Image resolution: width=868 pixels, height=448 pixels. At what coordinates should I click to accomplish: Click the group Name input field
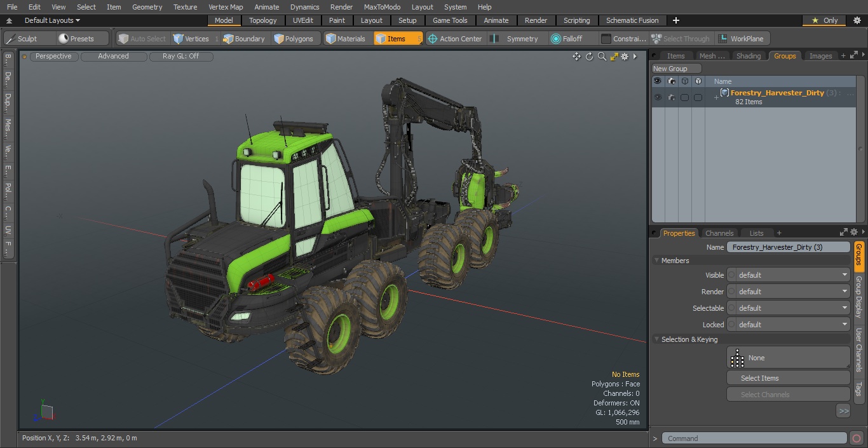coord(788,247)
